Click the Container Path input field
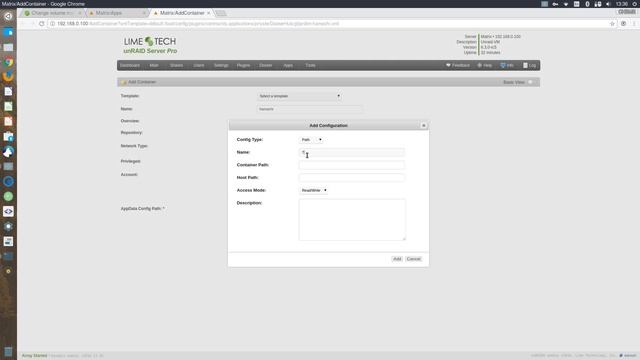Viewport: 640px width, 360px height. click(x=351, y=165)
